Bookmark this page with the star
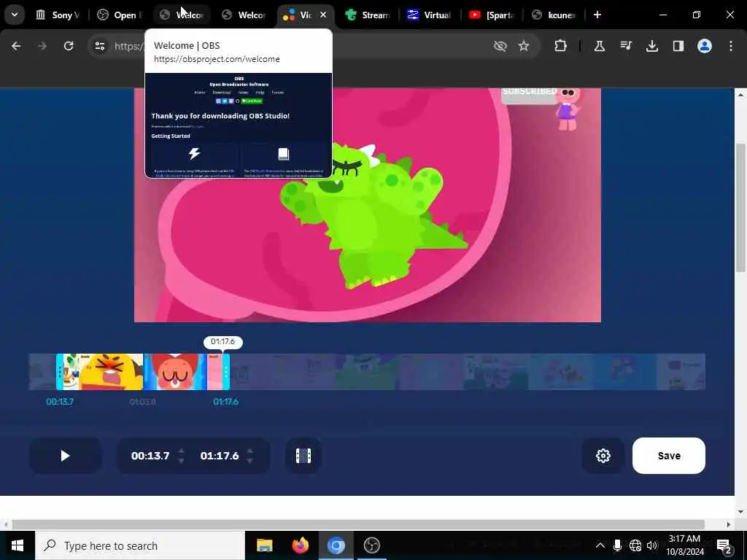Viewport: 747px width, 560px height. tap(524, 46)
